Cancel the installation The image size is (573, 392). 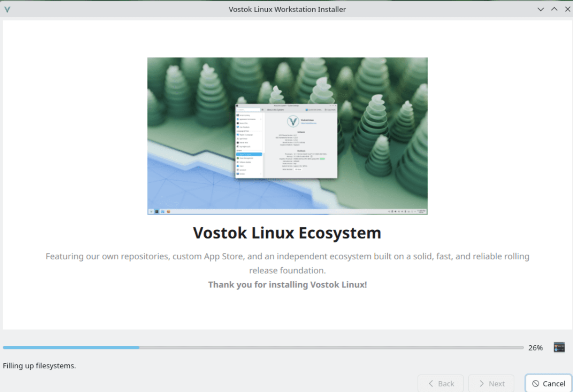549,383
